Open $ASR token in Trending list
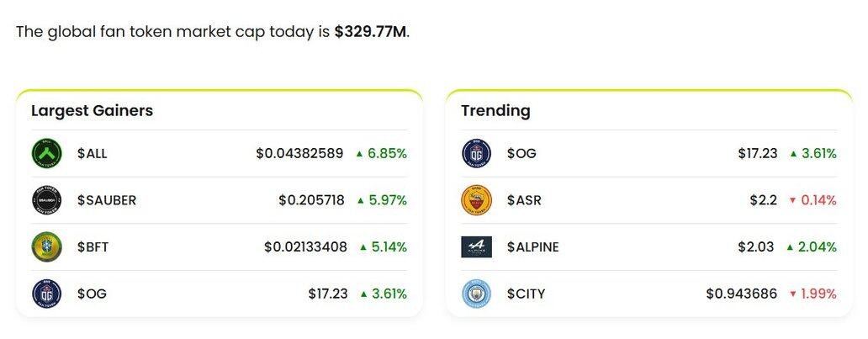Viewport: 868px width, 339px height. click(x=524, y=200)
